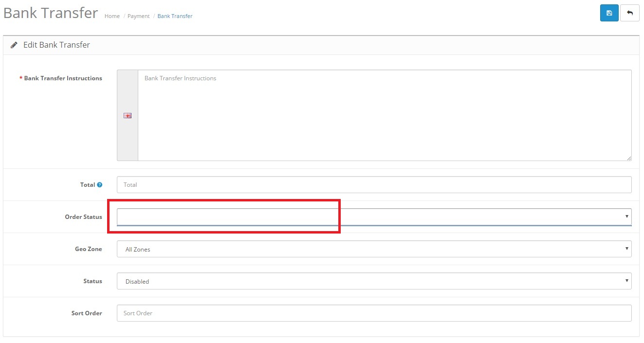
Task: Click the Total help question-mark icon
Action: [x=100, y=185]
